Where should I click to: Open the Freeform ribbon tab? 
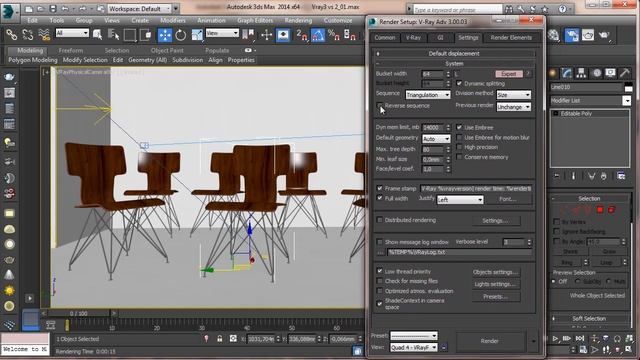click(x=71, y=51)
